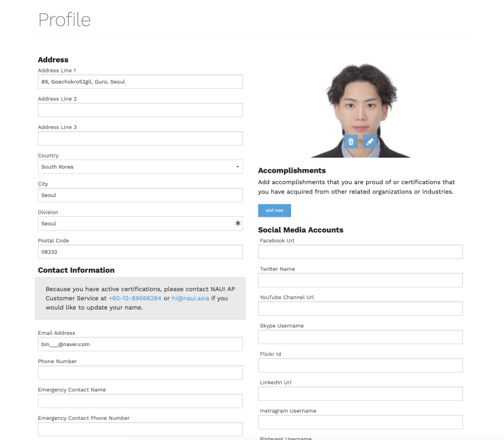Focus the Address Line 1 field
This screenshot has height=440, width=504.
[x=140, y=82]
